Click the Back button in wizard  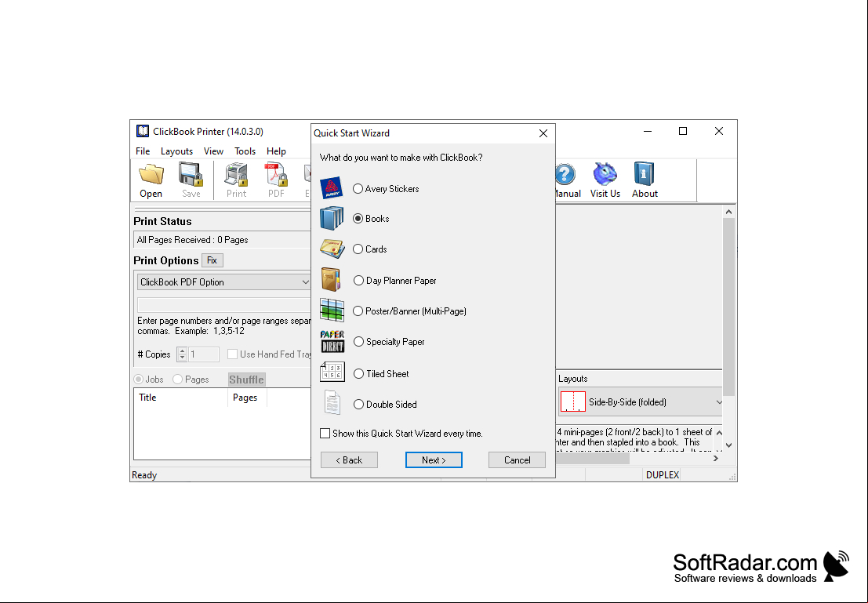[x=349, y=460]
